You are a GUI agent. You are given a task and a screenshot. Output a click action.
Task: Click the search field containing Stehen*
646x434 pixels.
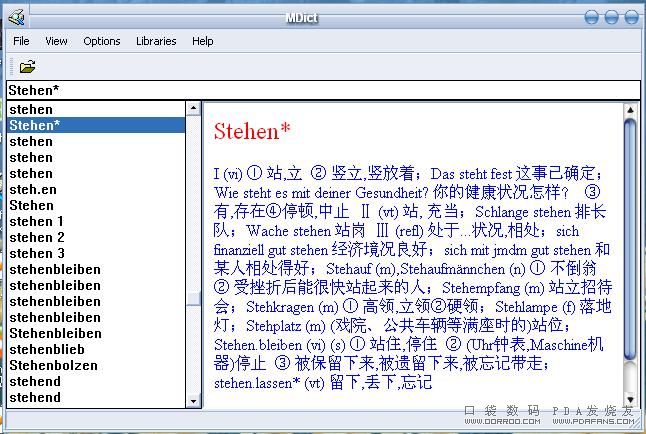click(x=323, y=90)
